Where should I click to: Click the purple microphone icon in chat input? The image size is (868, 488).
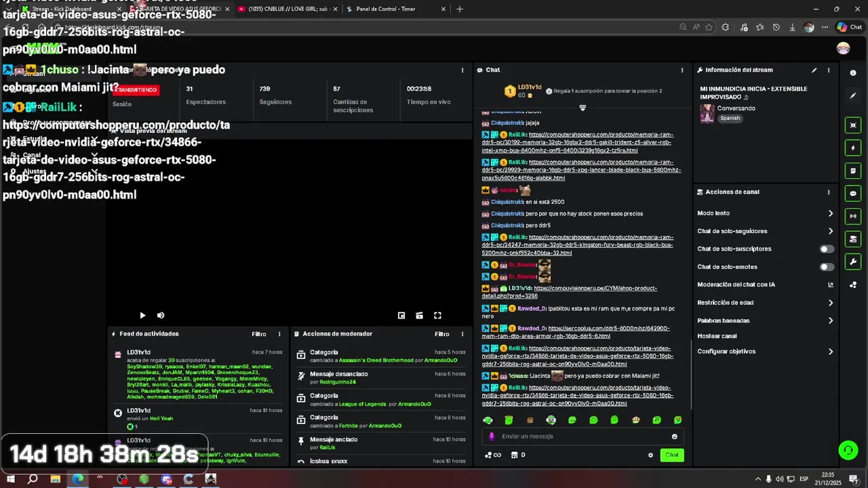492,436
